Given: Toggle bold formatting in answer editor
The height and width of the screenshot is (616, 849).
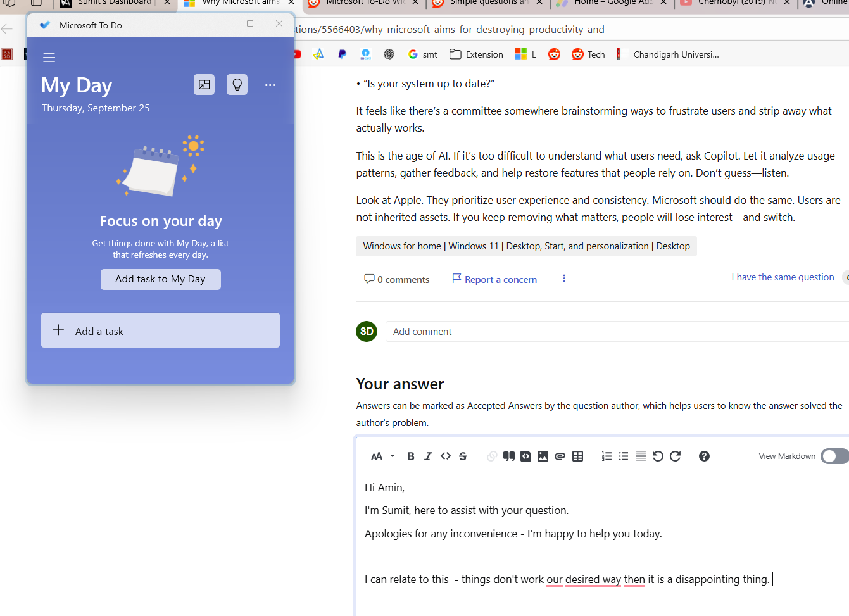Looking at the screenshot, I should click(411, 456).
